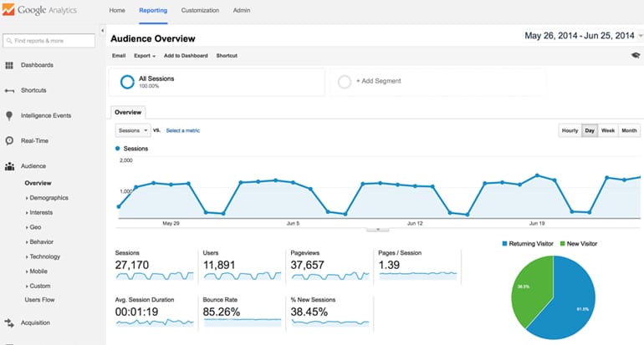Click the Acquisition arrows icon

(9, 322)
